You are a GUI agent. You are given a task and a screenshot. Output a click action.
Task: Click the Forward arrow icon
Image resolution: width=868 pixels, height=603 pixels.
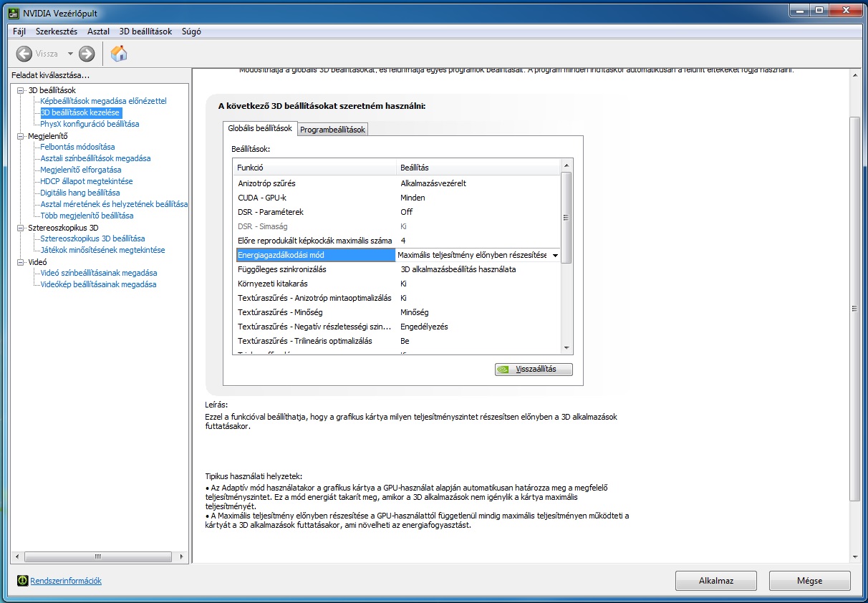pyautogui.click(x=87, y=54)
